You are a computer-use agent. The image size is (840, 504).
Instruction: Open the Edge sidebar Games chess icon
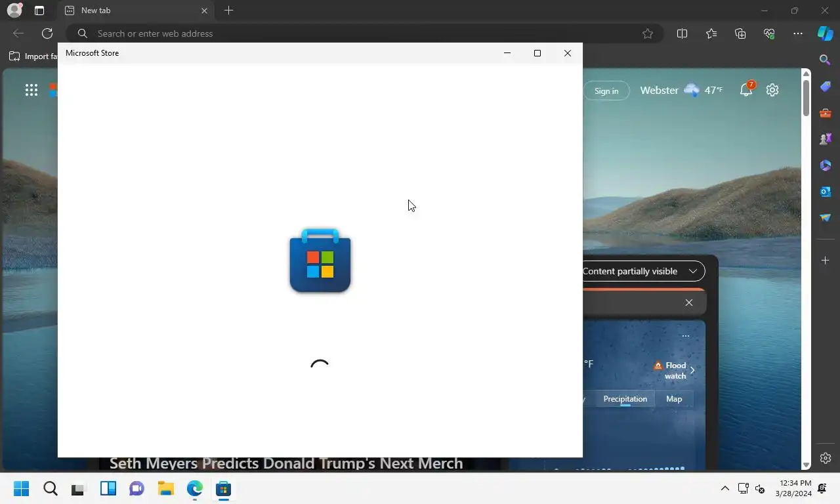coord(826,139)
